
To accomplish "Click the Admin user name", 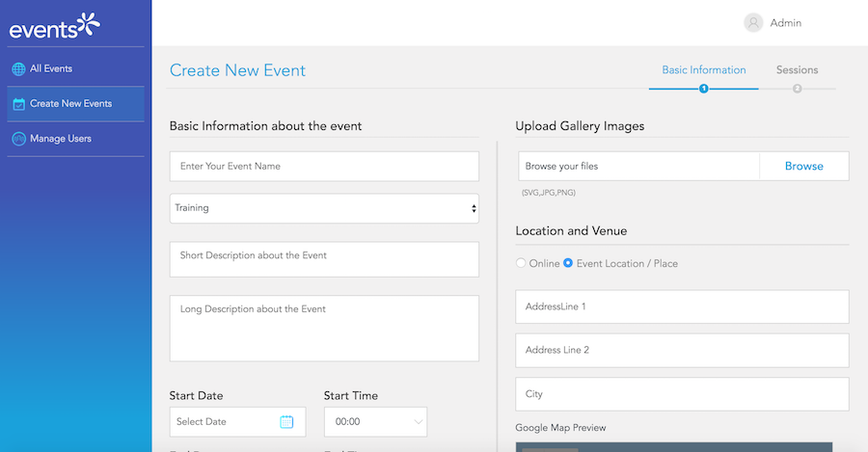I will click(785, 23).
